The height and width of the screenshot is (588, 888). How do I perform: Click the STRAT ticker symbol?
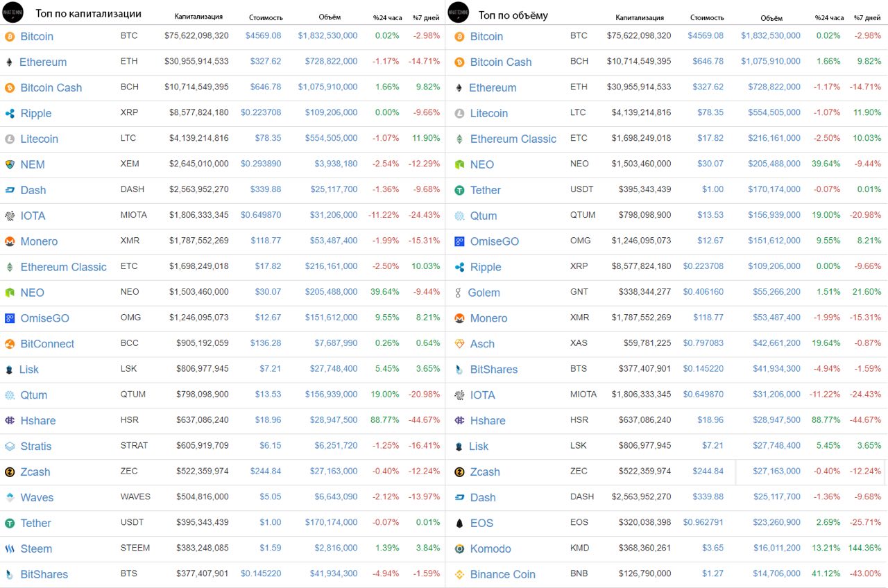pyautogui.click(x=134, y=446)
